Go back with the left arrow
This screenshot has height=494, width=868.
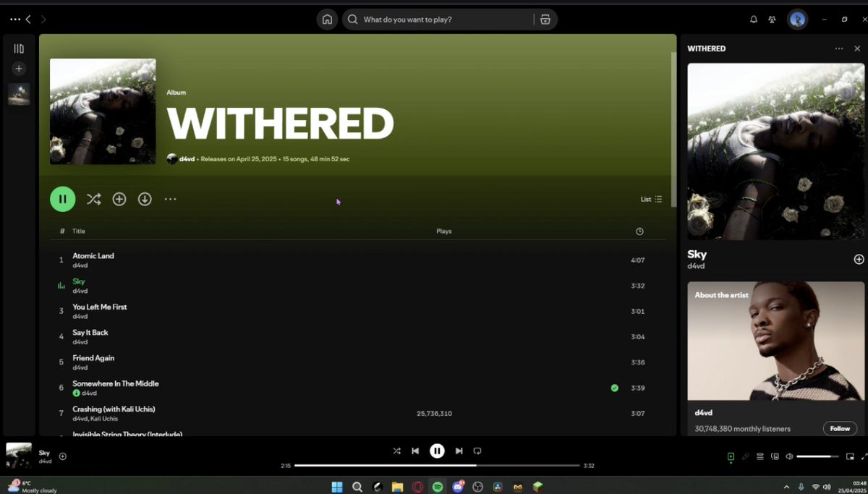tap(28, 20)
